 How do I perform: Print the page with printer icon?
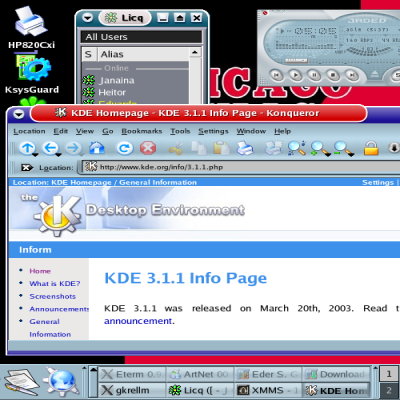245,148
